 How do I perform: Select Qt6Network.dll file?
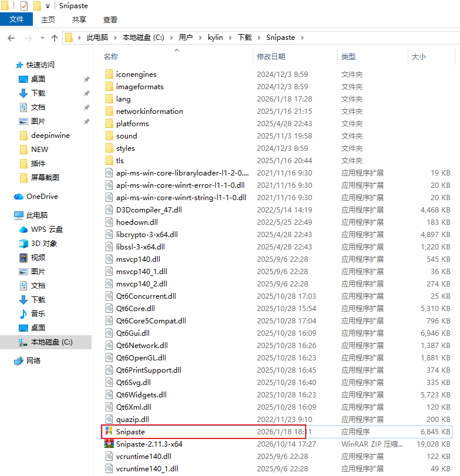click(142, 346)
